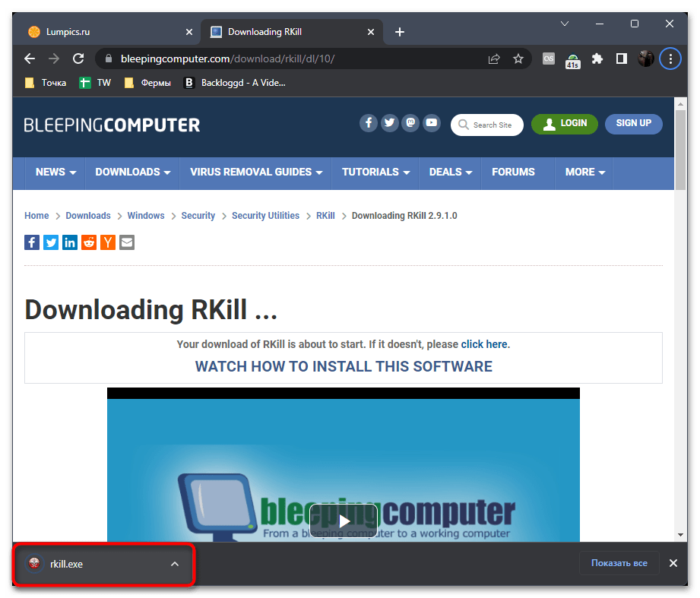700x598 pixels.
Task: Share the page on Hacker News
Action: coord(108,242)
